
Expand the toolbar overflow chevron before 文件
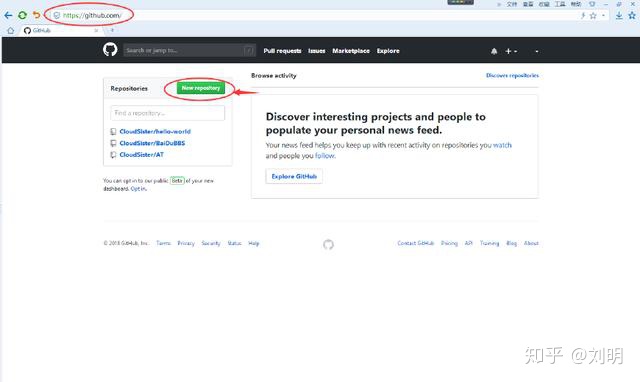click(x=499, y=4)
